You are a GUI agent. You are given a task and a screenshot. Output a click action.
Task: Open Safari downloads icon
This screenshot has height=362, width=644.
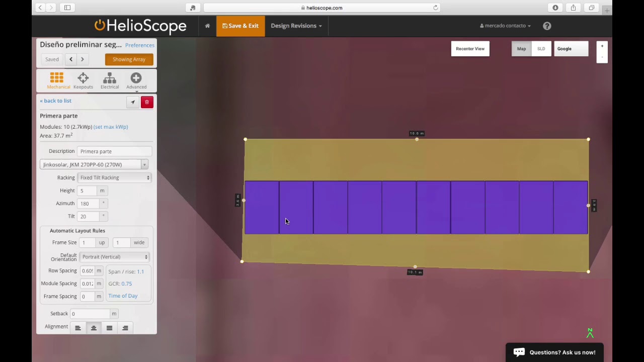click(x=555, y=8)
